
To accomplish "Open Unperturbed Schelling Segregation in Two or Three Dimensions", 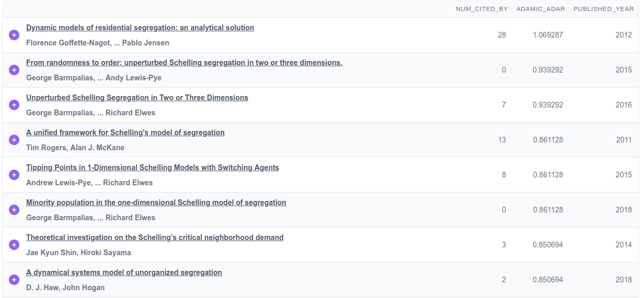I will [137, 98].
